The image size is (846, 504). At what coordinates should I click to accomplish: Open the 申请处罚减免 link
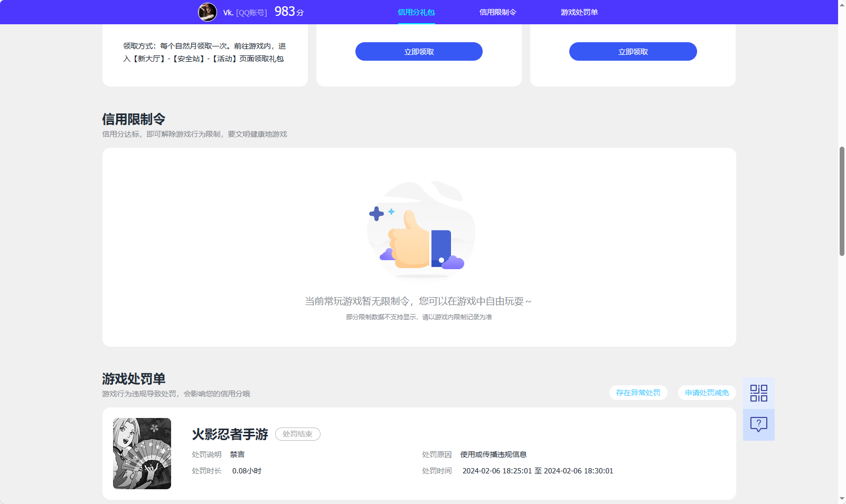pos(707,393)
